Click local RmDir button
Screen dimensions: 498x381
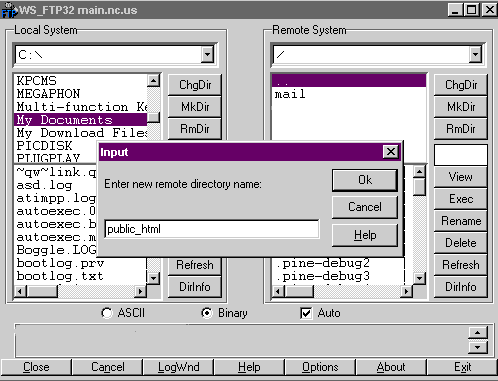[195, 129]
